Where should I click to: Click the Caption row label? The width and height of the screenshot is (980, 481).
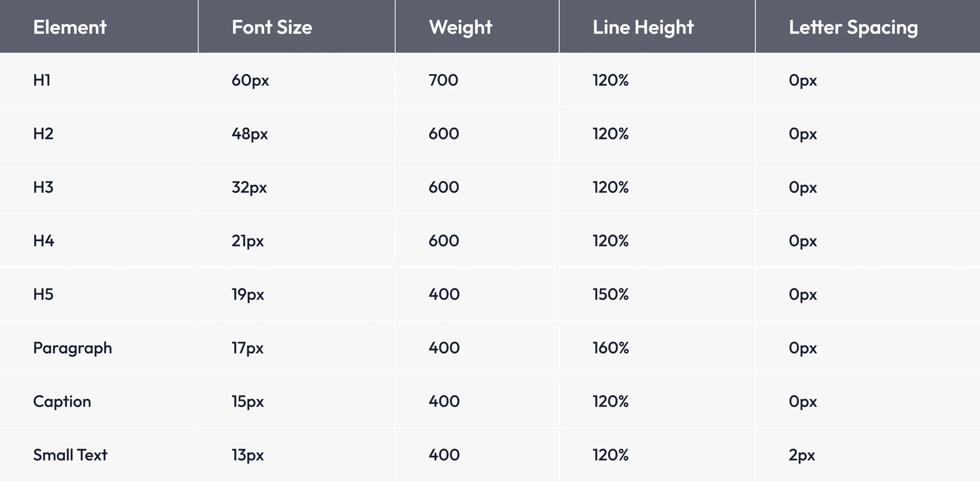(62, 401)
